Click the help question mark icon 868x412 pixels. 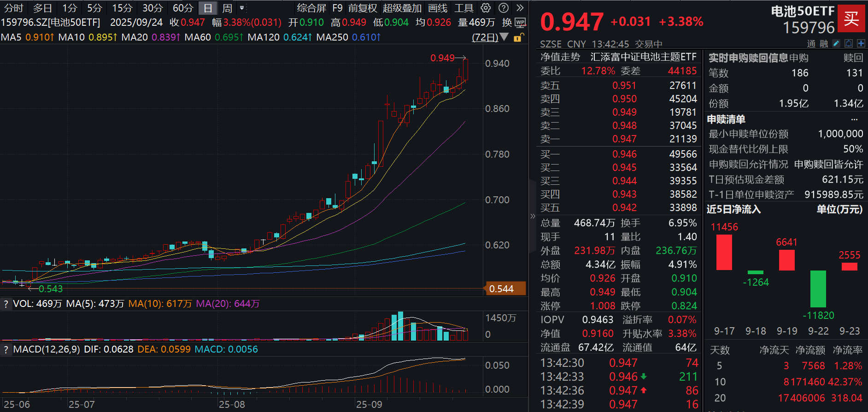point(504,8)
